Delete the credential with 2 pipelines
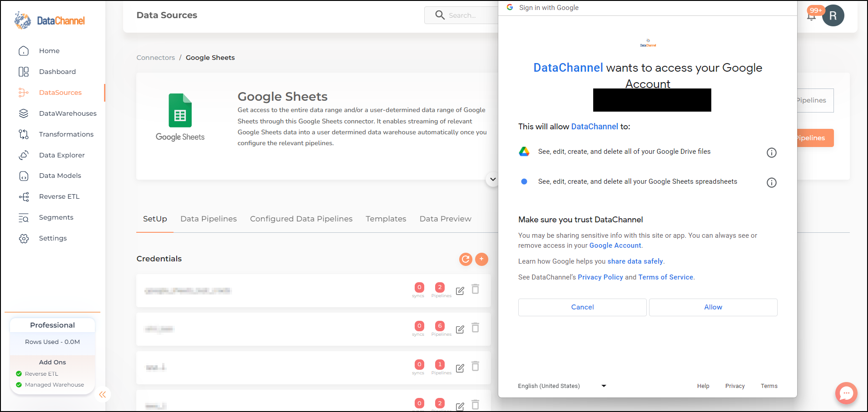 [476, 289]
